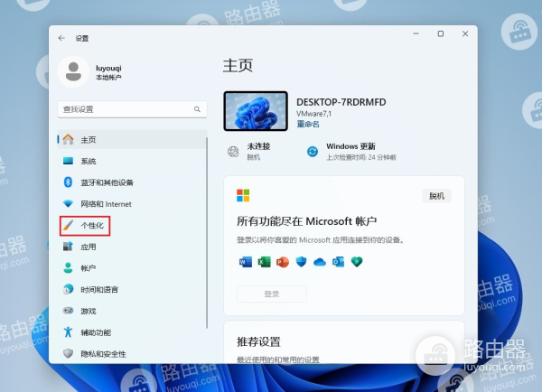Click the Windows 更新 sync icon
The image size is (542, 392).
[313, 152]
